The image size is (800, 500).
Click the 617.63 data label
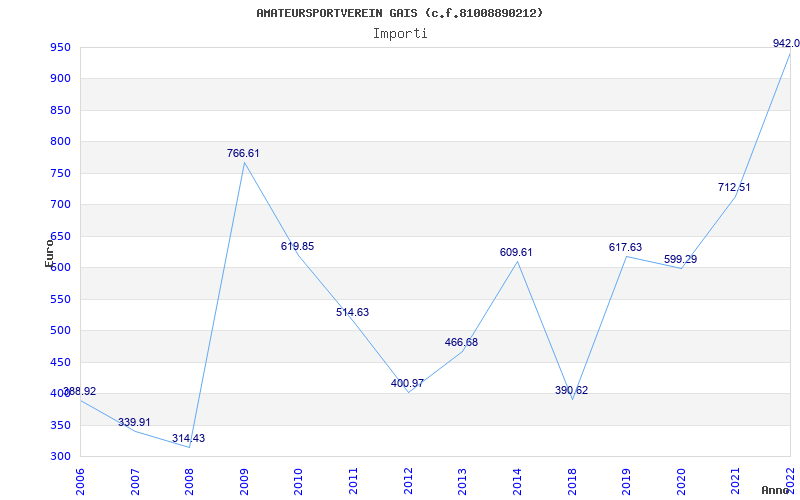point(626,247)
